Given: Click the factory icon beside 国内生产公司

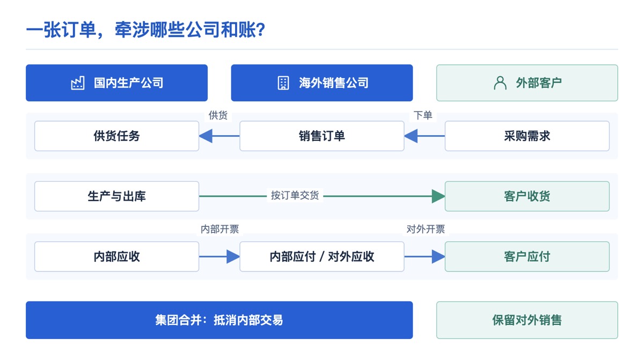Looking at the screenshot, I should click(78, 83).
